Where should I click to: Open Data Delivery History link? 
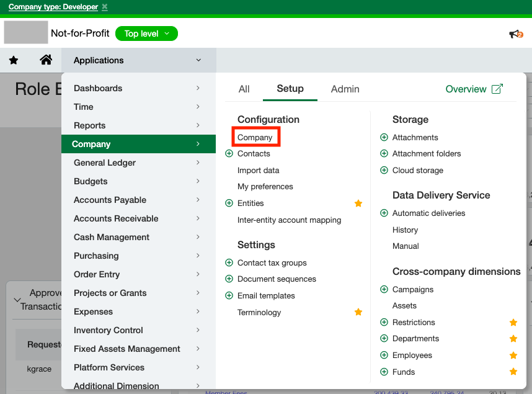[405, 230]
